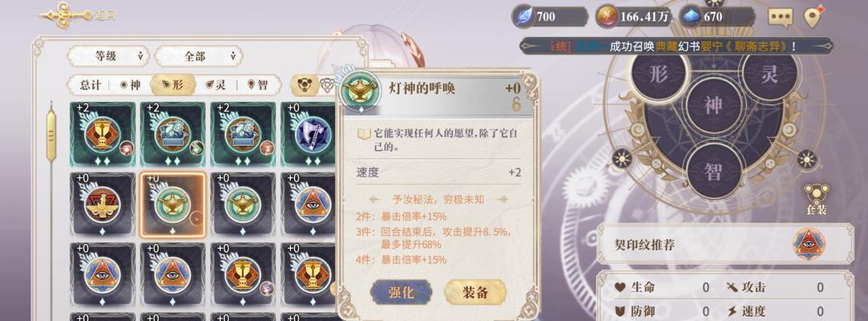The width and height of the screenshot is (868, 321).
Task: Click the lock icon on 灯神的呼唤 card
Action: click(x=515, y=104)
